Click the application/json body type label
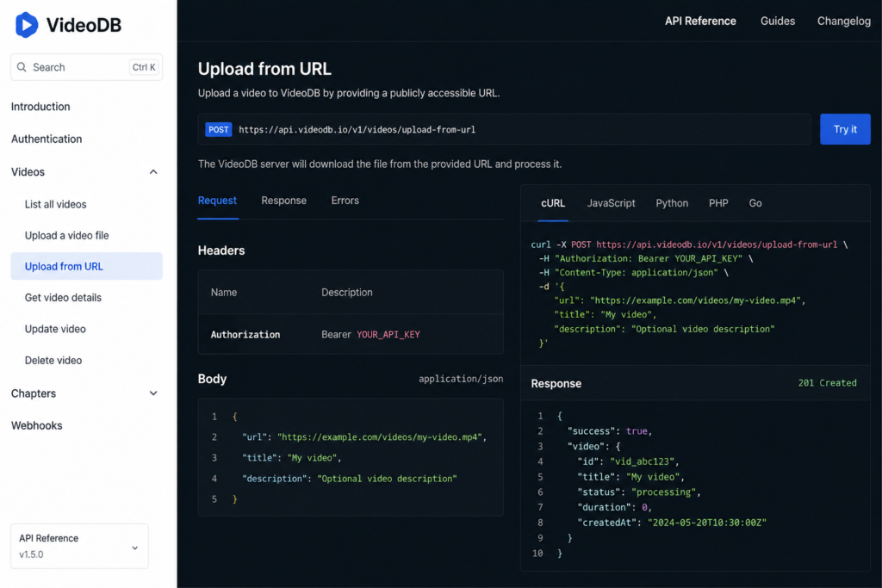 tap(461, 379)
